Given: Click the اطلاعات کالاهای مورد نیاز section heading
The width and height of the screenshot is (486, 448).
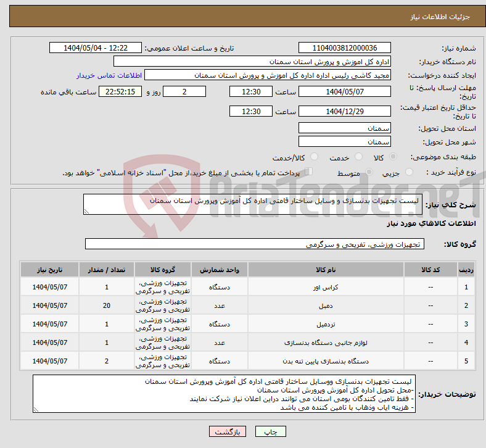Looking at the screenshot, I should pos(431,223).
